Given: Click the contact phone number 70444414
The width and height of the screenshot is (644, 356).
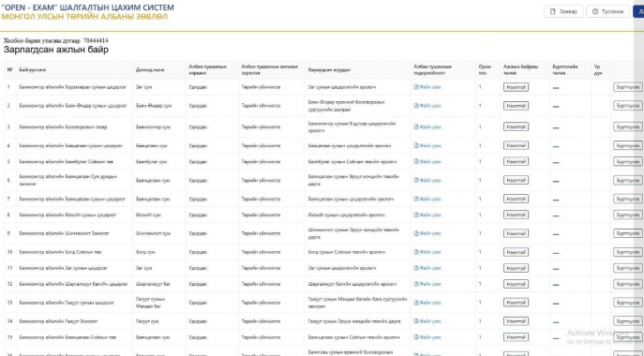Looking at the screenshot, I should 96,40.
